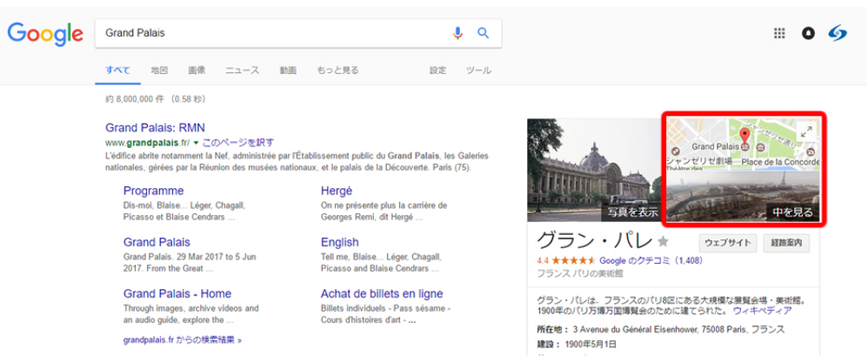Open the ウィキペディア link
The width and height of the screenshot is (868, 363).
point(762,312)
